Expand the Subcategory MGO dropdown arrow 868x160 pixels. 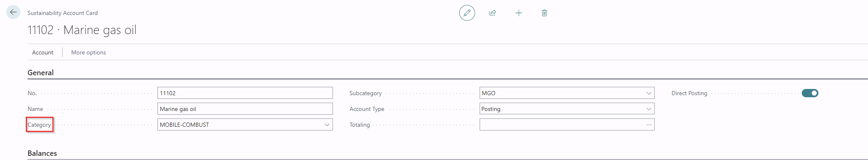(x=649, y=93)
